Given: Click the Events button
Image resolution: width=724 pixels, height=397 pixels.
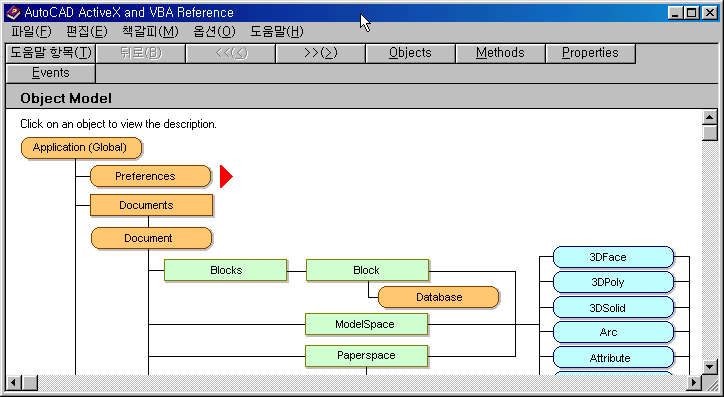Looking at the screenshot, I should 51,73.
